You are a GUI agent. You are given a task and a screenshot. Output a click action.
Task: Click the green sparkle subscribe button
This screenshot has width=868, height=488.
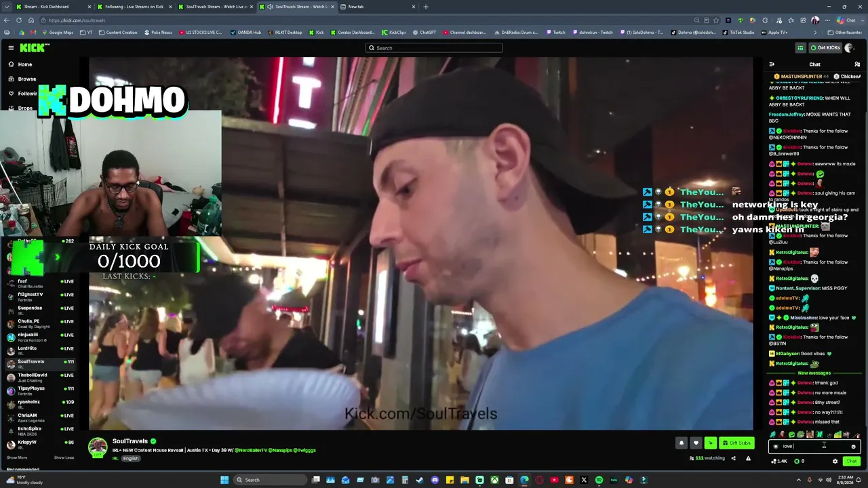tap(711, 443)
